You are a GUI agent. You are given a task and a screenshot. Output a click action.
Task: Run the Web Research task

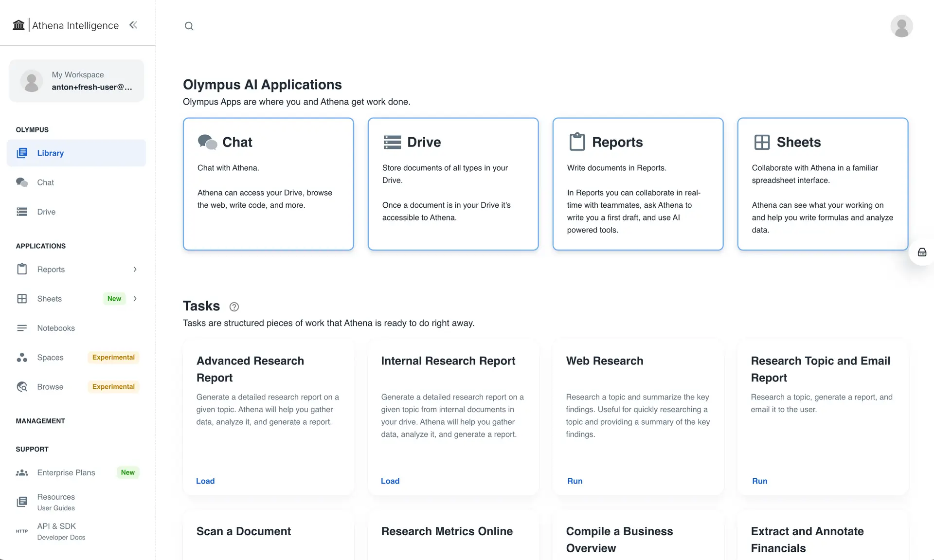click(x=574, y=481)
